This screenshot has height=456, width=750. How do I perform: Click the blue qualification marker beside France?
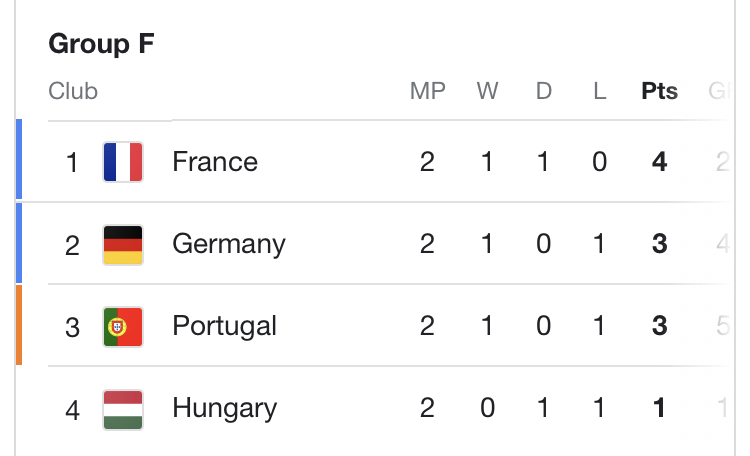(x=18, y=160)
